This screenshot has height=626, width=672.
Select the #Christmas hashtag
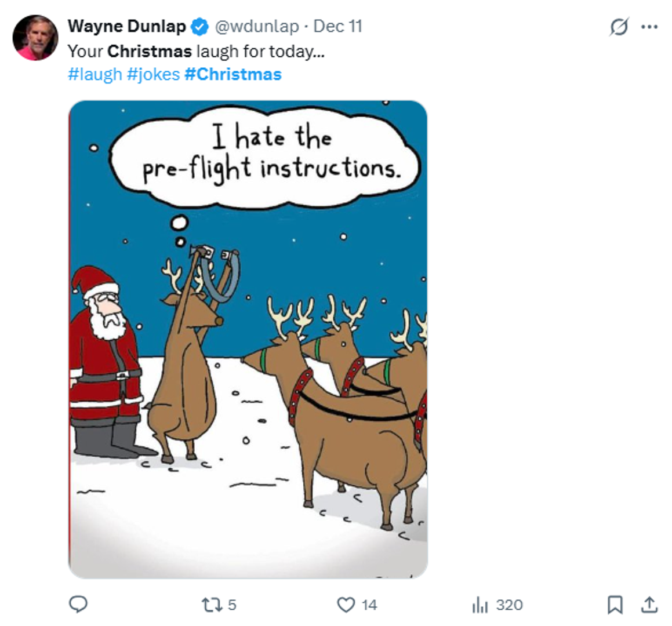(233, 75)
